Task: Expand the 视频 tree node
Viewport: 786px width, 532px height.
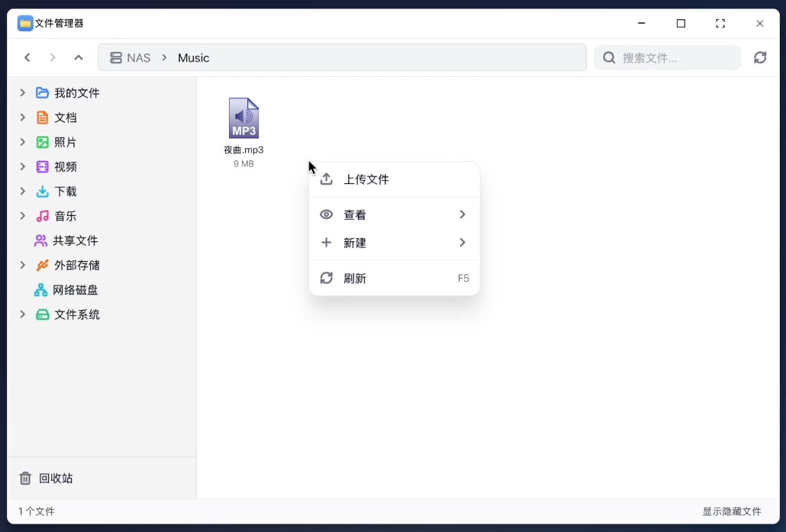Action: pos(23,166)
